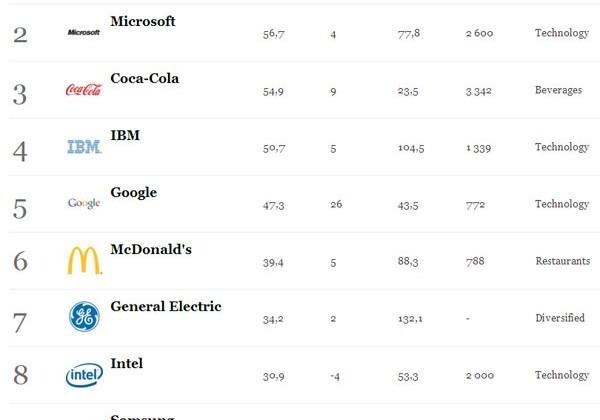Click the Intel oval logo
The width and height of the screenshot is (600, 420).
84,375
